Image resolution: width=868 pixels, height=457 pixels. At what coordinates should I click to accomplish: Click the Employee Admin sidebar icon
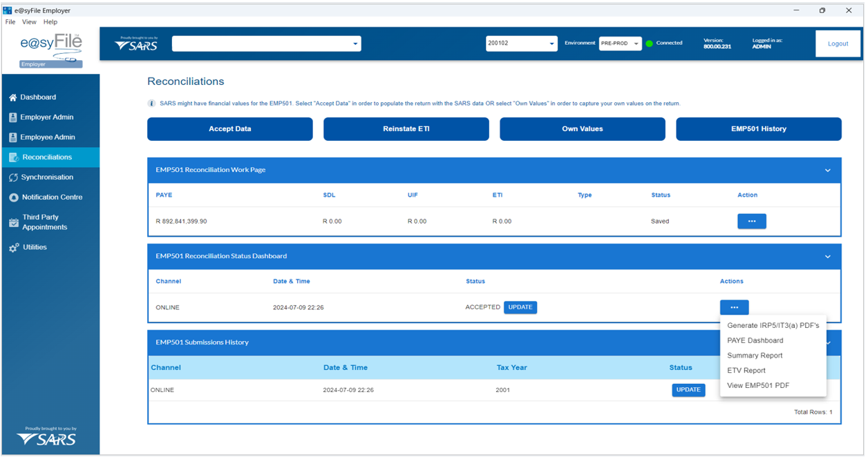click(x=13, y=137)
